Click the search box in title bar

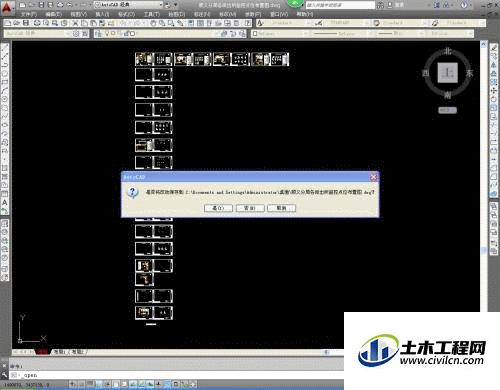(340, 5)
